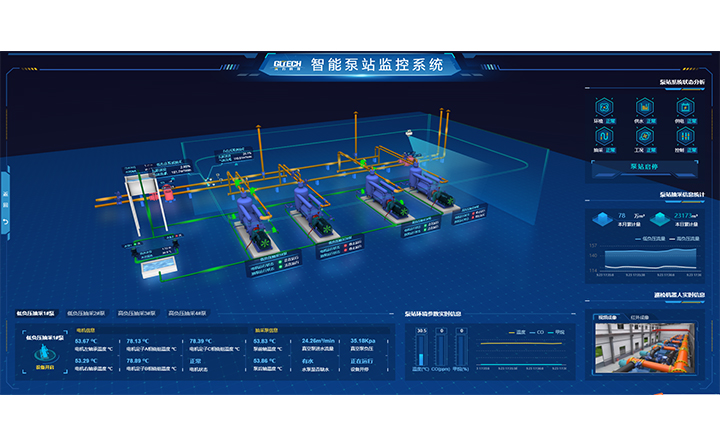Click the 环境 status icon

[x=603, y=106]
